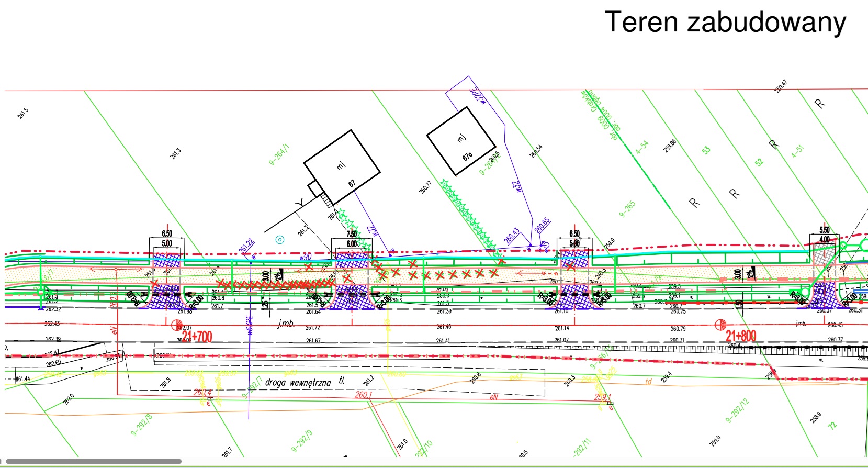This screenshot has height=468, width=868.
Task: Click the "droga wewnętrzna" road label
Action: tap(298, 382)
